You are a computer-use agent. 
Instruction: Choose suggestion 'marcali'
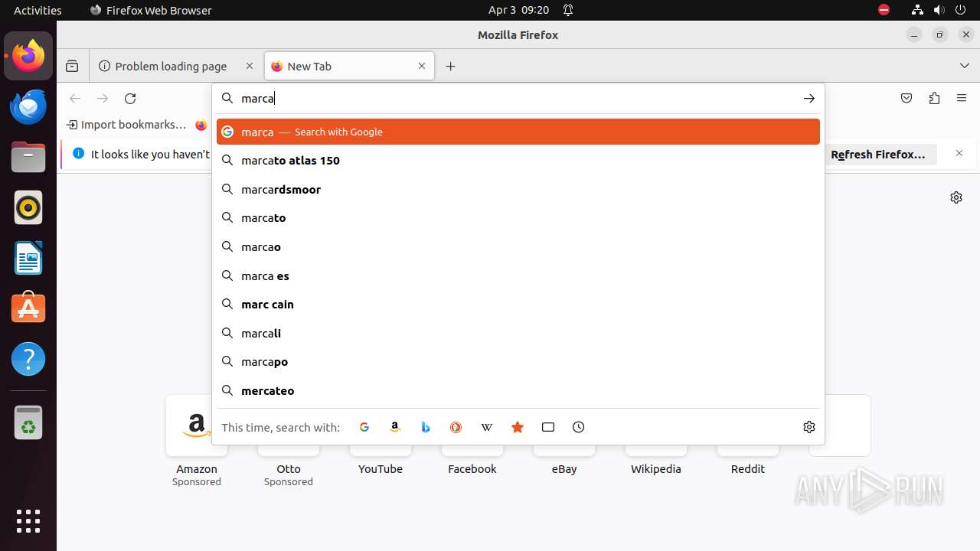[x=518, y=334]
